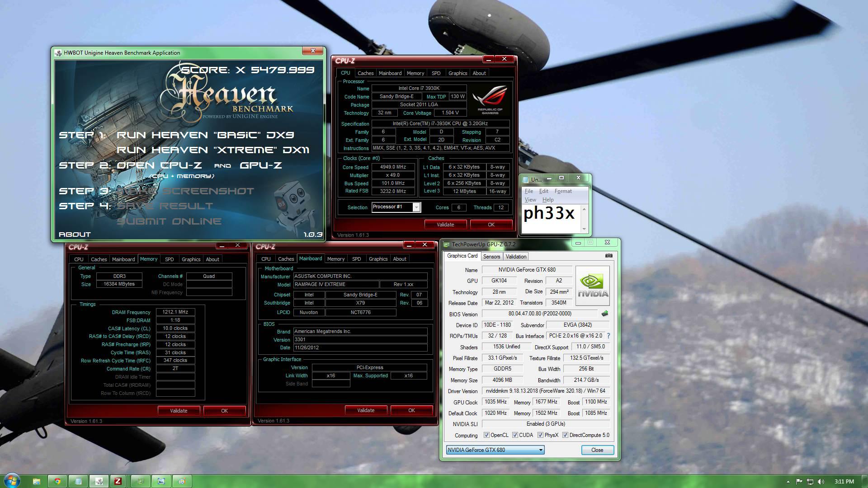Open Google Chrome from the taskbar
The height and width of the screenshot is (488, 868).
click(x=57, y=481)
